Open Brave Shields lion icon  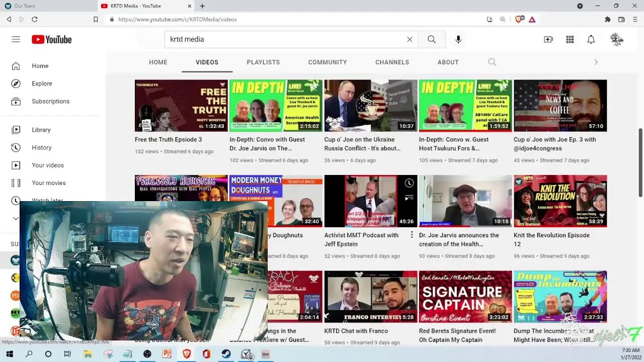click(x=519, y=19)
